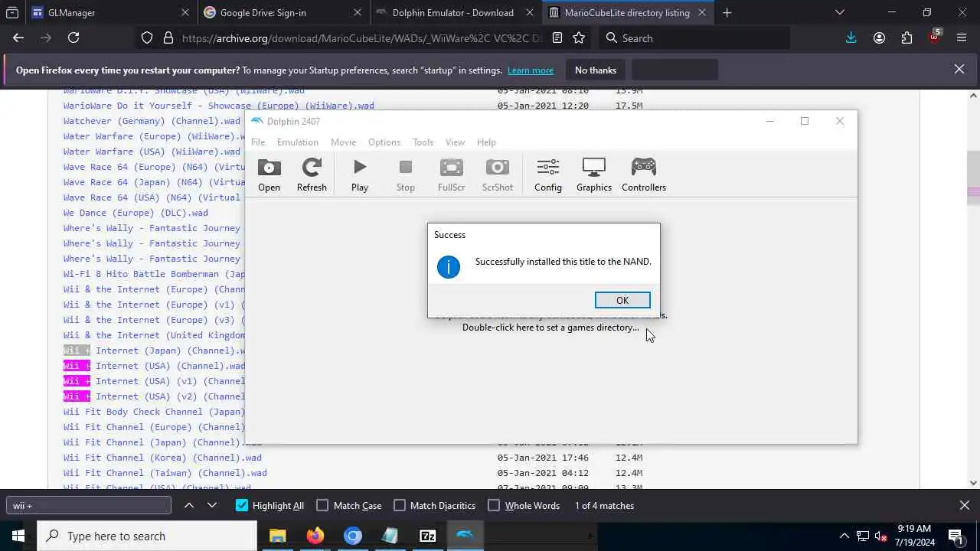Open WarioWare Do it Yourself Showcase (Europe) wad link
The height and width of the screenshot is (551, 980).
point(219,106)
